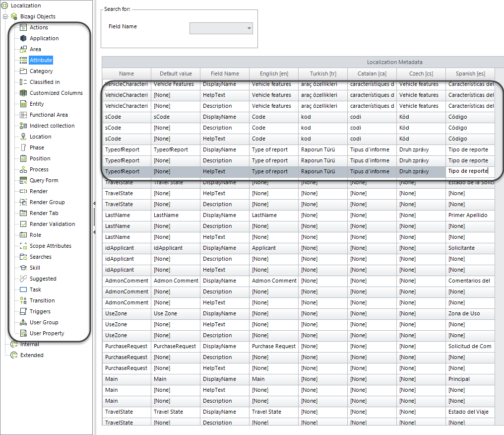Click the Render Group icon
The height and width of the screenshot is (435, 504).
pyautogui.click(x=23, y=203)
